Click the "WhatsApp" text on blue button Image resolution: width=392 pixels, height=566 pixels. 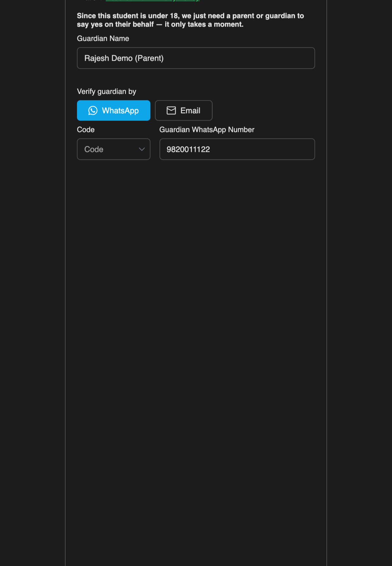coord(120,111)
